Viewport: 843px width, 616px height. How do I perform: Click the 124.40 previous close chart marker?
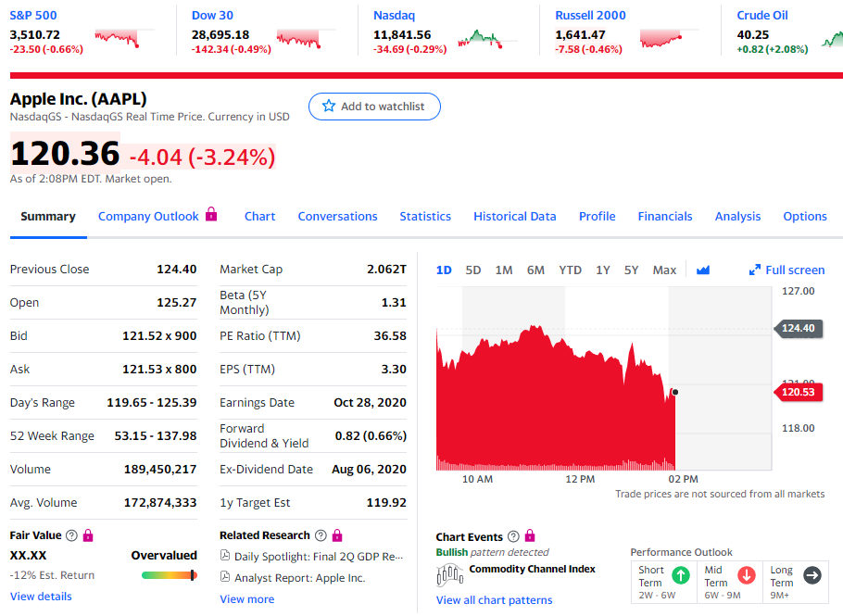click(798, 328)
